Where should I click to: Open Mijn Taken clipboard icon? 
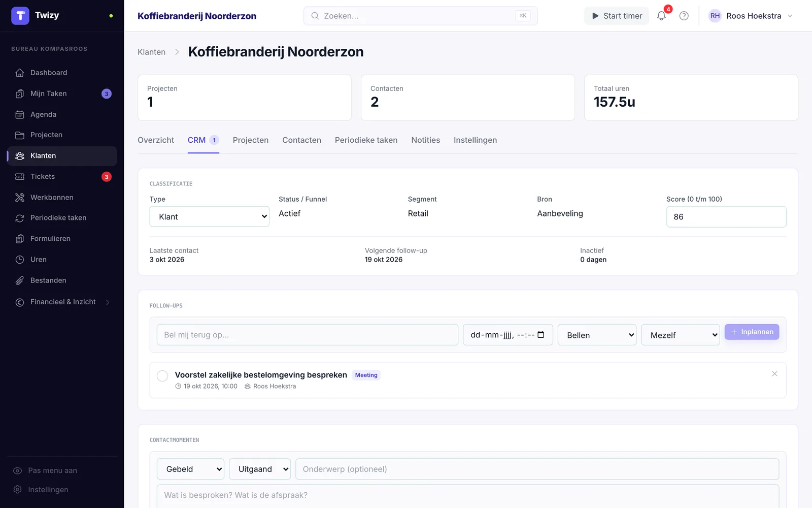[20, 93]
